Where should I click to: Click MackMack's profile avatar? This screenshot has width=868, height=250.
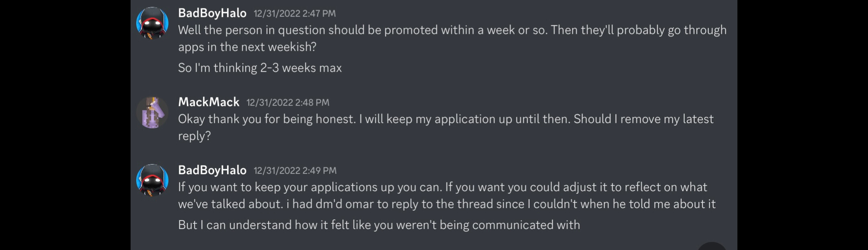pos(152,112)
